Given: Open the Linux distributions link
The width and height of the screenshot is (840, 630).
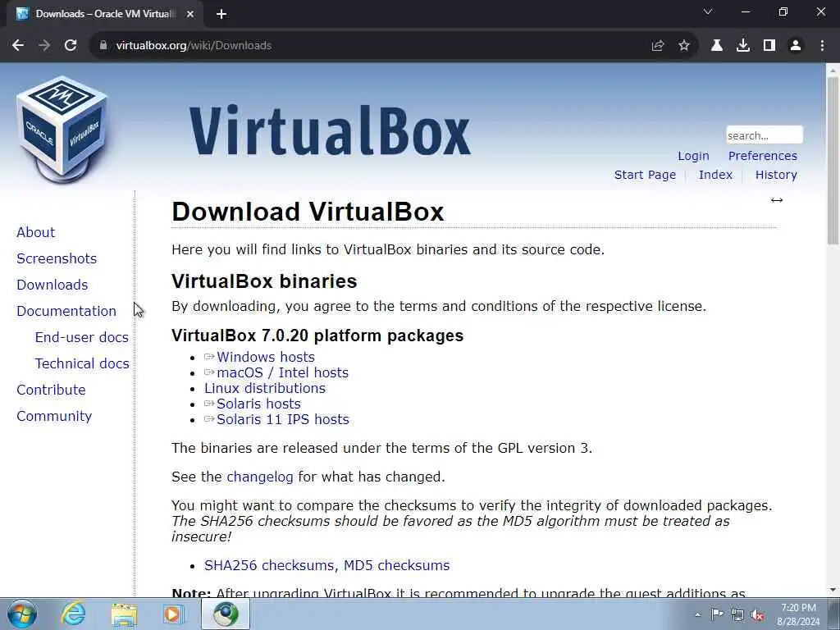Looking at the screenshot, I should [265, 388].
